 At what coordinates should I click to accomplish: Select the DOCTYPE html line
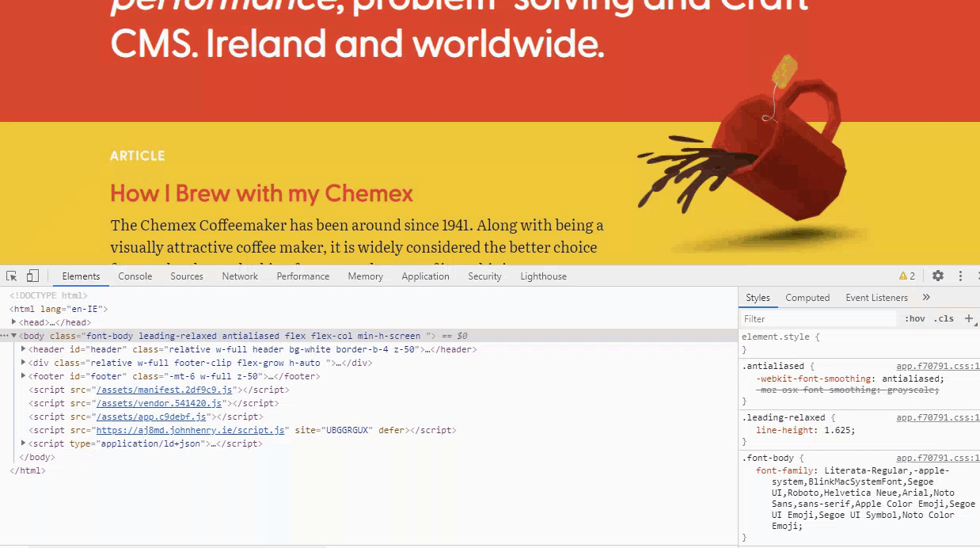(48, 295)
